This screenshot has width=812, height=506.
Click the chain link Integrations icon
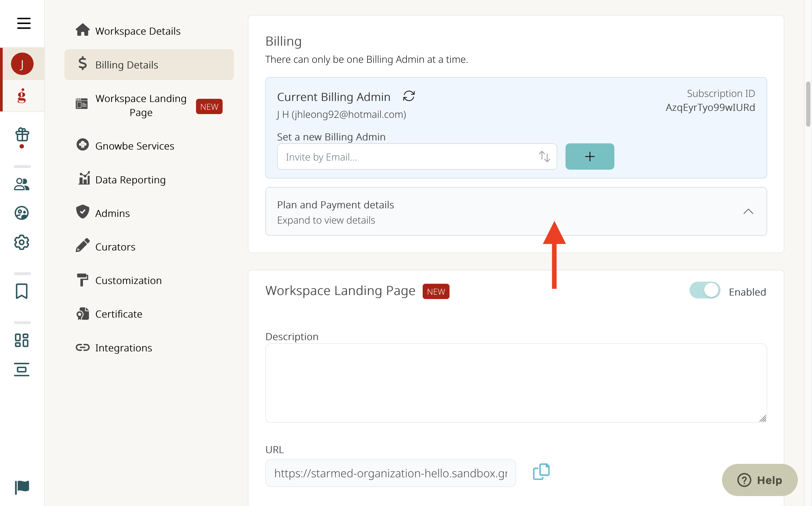pyautogui.click(x=82, y=347)
